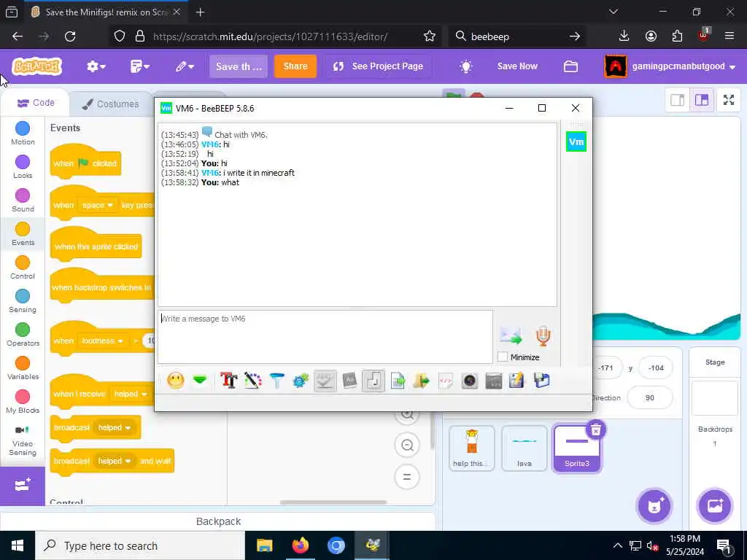Click the Choose a Backdrop button
Screen dimensions: 747x560
715,506
